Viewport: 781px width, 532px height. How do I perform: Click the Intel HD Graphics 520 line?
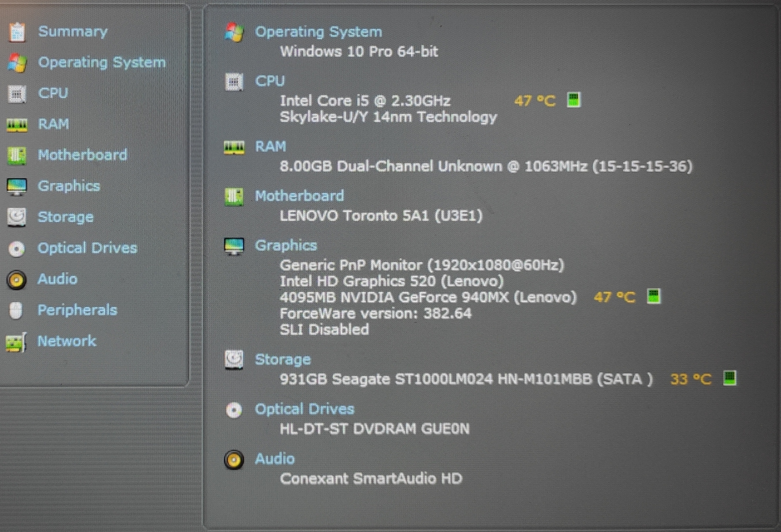click(392, 281)
